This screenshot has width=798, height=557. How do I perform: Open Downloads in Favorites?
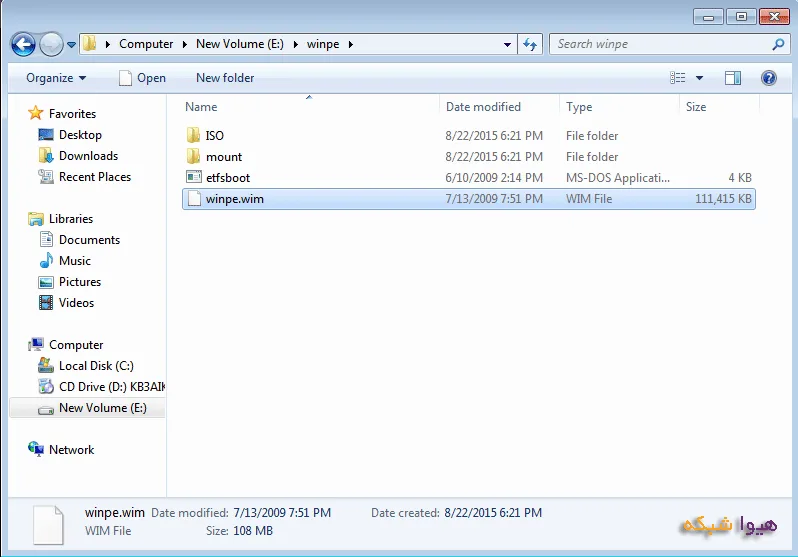click(89, 156)
